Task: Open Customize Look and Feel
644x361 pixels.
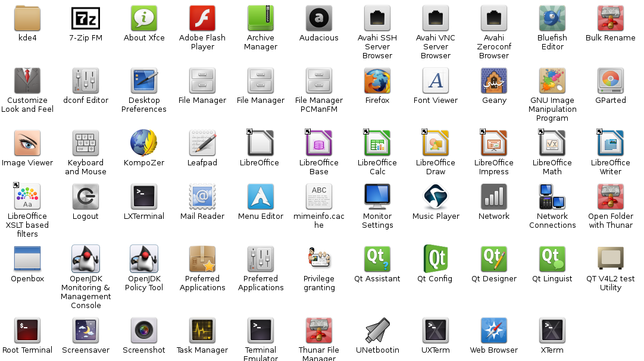Action: pyautogui.click(x=27, y=81)
